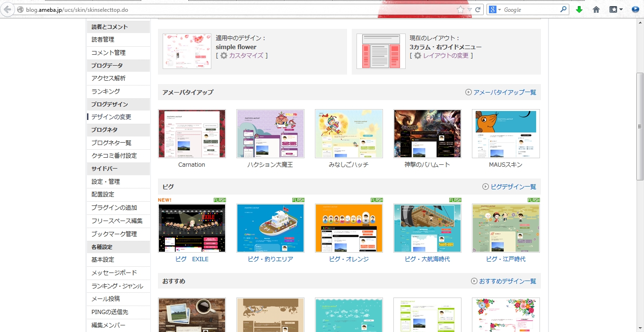Screen dimensions: 644x332
Task: Click the レイアウトの変更 gear icon
Action: click(x=418, y=56)
